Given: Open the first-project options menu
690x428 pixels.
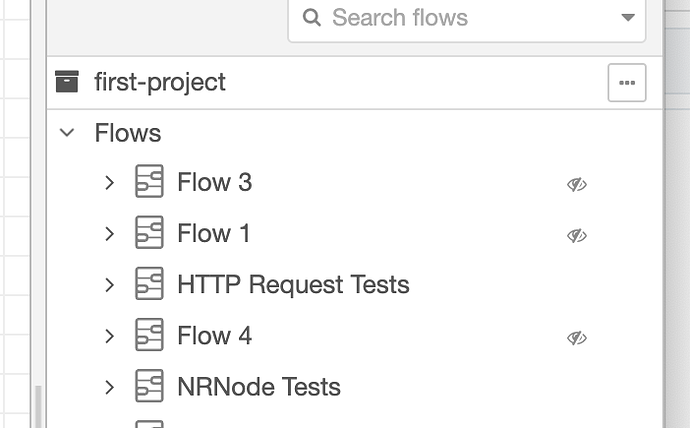Looking at the screenshot, I should click(x=627, y=83).
